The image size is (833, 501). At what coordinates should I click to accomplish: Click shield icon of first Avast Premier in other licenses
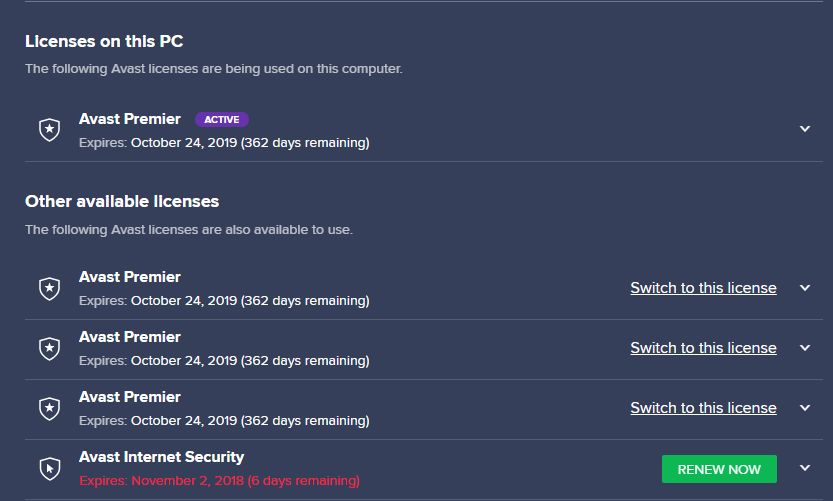point(49,288)
